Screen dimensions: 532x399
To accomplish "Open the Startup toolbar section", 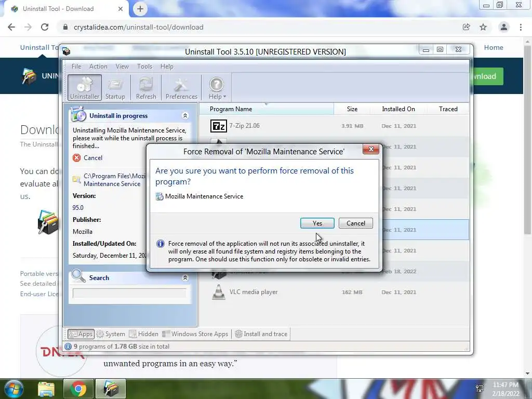I will tap(115, 88).
